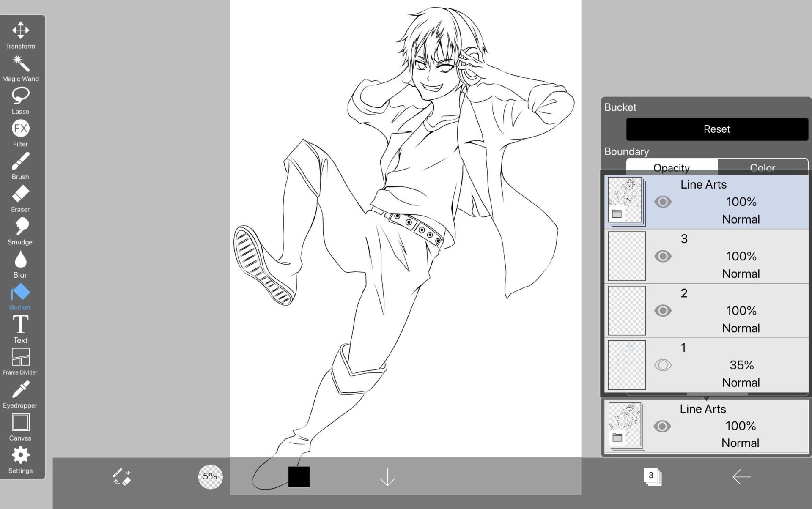Viewport: 812px width, 509px height.
Task: Open the black color swatch
Action: (299, 477)
